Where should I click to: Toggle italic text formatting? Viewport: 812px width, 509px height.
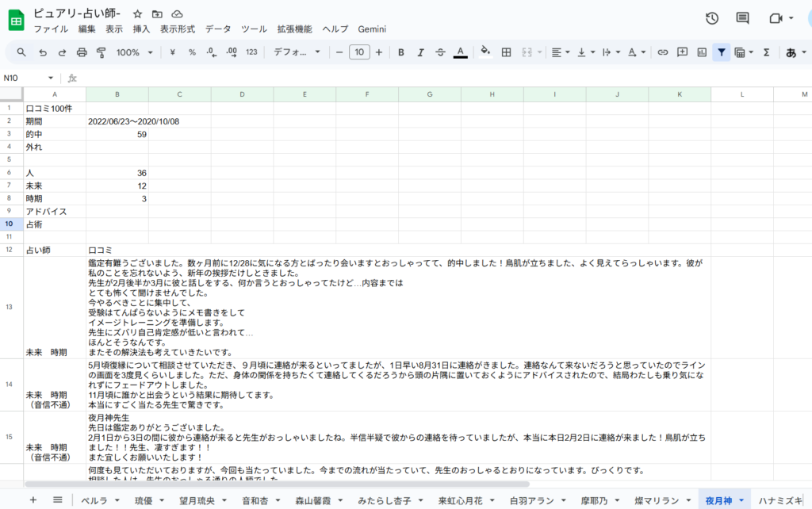tap(420, 52)
